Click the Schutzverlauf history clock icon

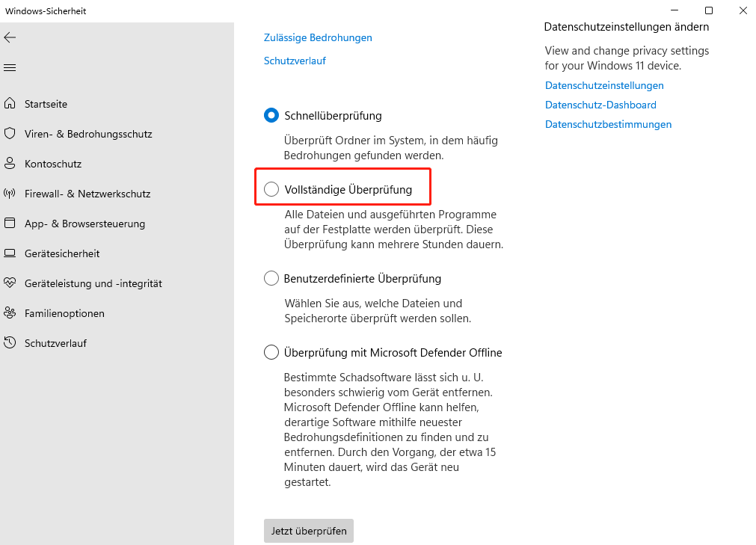click(10, 343)
